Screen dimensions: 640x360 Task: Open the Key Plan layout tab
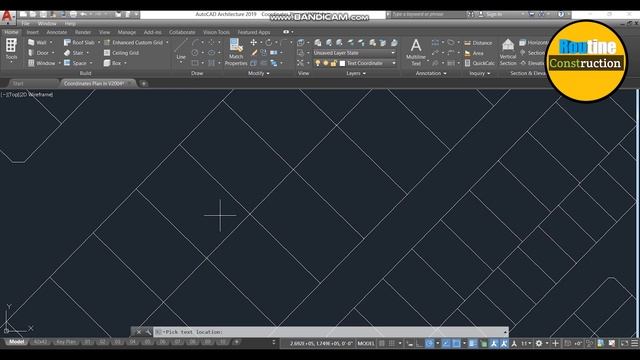pyautogui.click(x=66, y=342)
